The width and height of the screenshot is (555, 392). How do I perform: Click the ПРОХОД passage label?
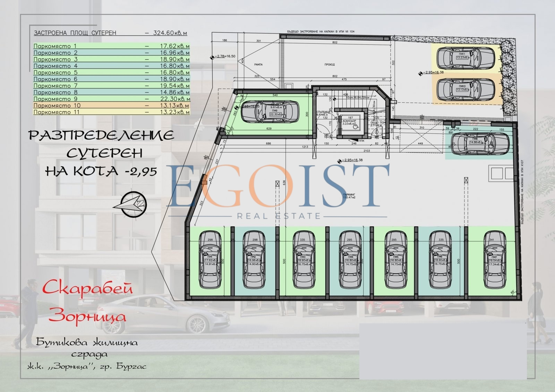(x=330, y=64)
